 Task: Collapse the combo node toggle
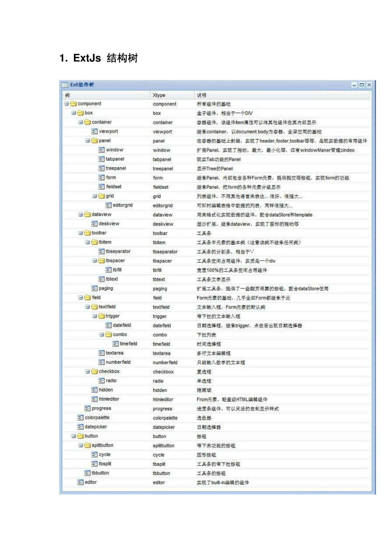coord(102,335)
